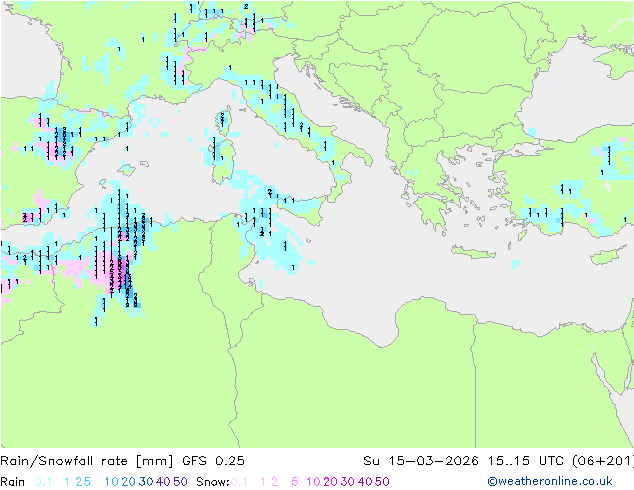Pick the Rain legend value 20

point(128,482)
